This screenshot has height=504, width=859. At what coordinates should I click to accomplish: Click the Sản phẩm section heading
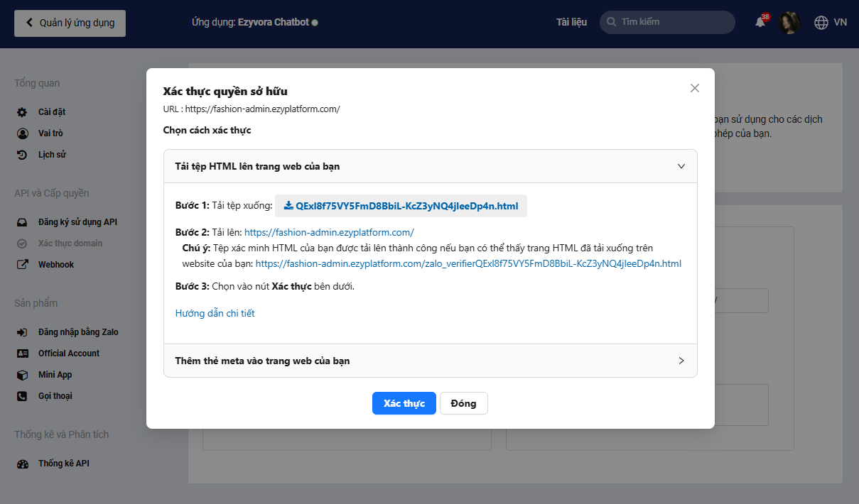click(x=36, y=303)
